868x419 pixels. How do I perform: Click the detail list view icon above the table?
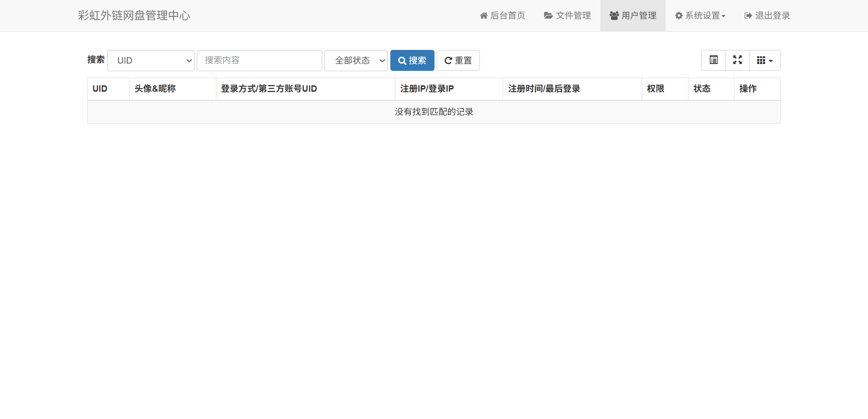[x=713, y=60]
